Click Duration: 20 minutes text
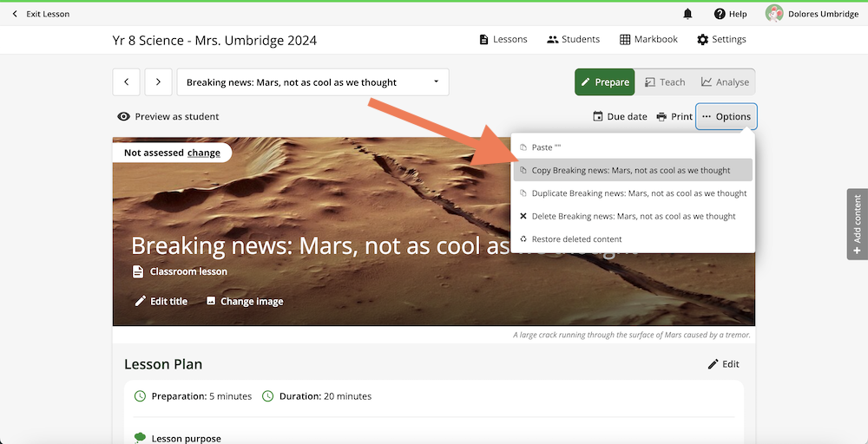Screen dimensions: 868x444 click(x=325, y=396)
